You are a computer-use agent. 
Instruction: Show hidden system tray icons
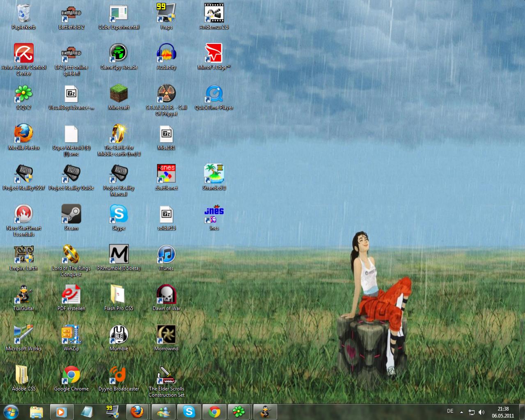pos(461,412)
